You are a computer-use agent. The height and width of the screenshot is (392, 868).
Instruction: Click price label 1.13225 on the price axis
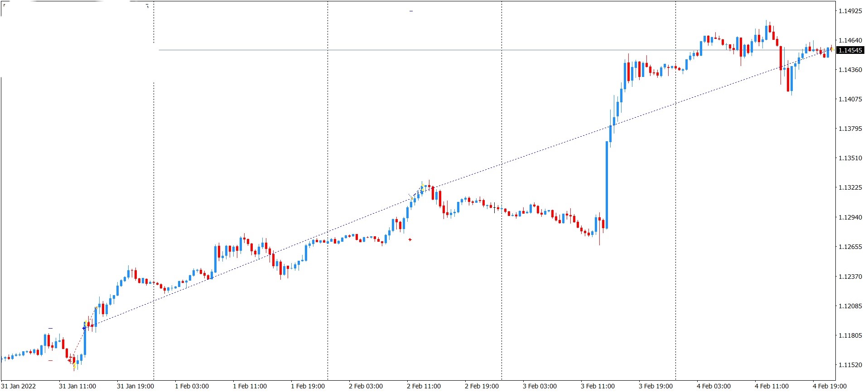coord(850,188)
